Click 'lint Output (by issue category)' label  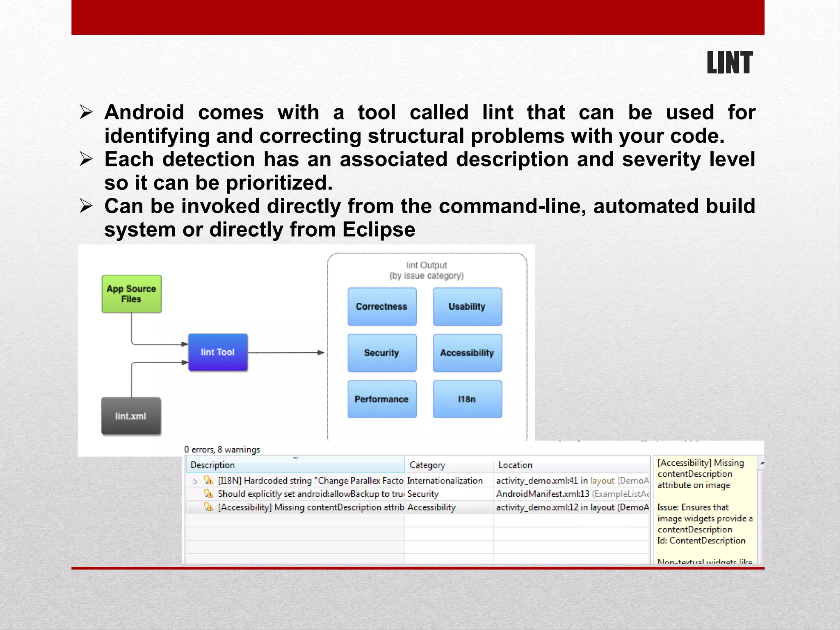point(427,270)
